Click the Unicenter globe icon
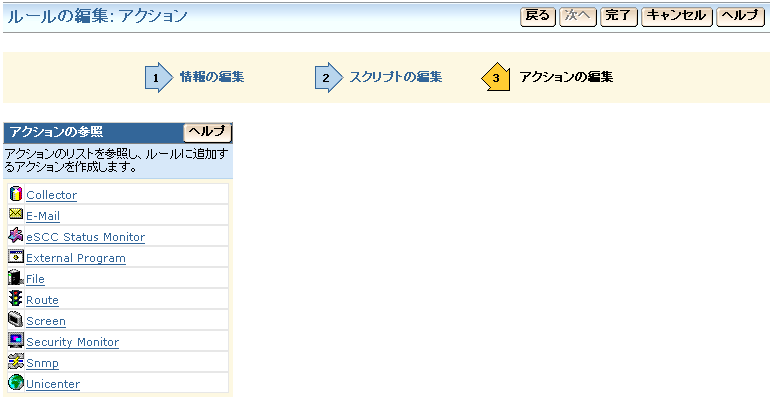770x409 pixels. [x=16, y=382]
